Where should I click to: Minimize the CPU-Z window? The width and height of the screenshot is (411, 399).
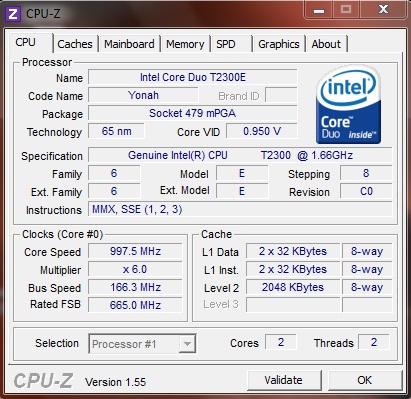click(319, 9)
